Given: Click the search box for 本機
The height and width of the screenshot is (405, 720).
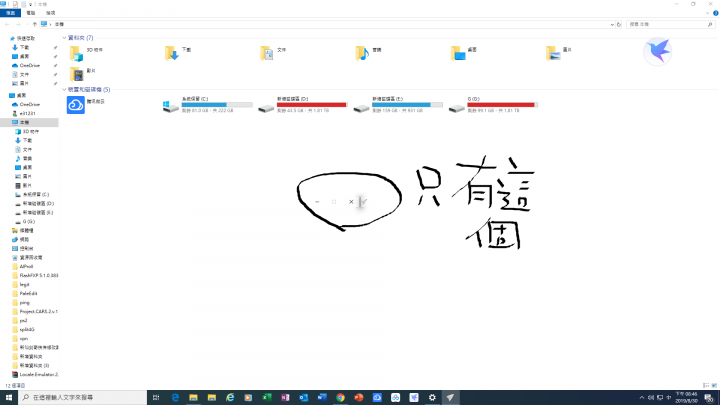Looking at the screenshot, I should coord(669,24).
